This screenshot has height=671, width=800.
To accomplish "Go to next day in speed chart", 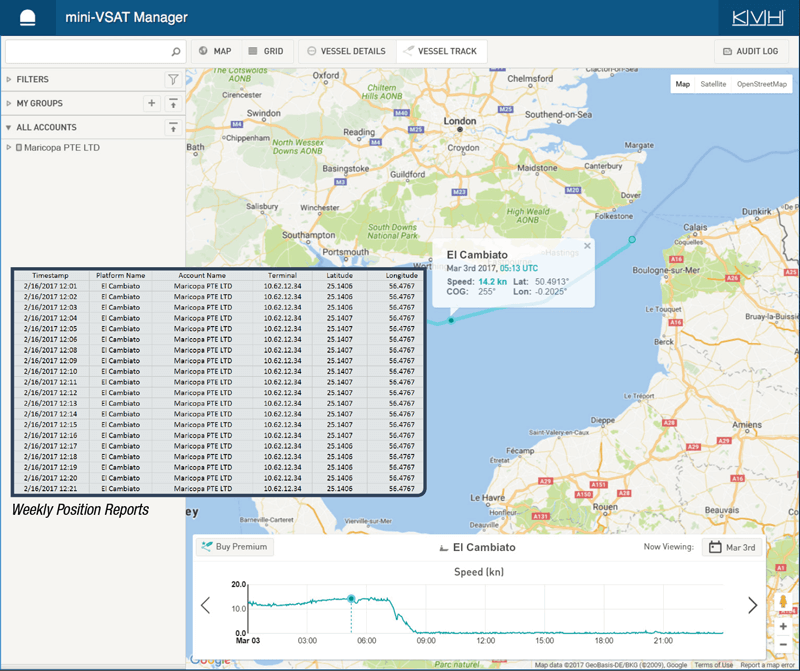I will [753, 605].
